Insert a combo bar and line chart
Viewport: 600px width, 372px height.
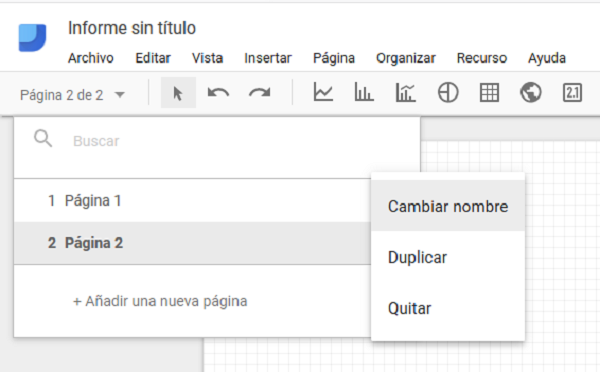tap(406, 92)
